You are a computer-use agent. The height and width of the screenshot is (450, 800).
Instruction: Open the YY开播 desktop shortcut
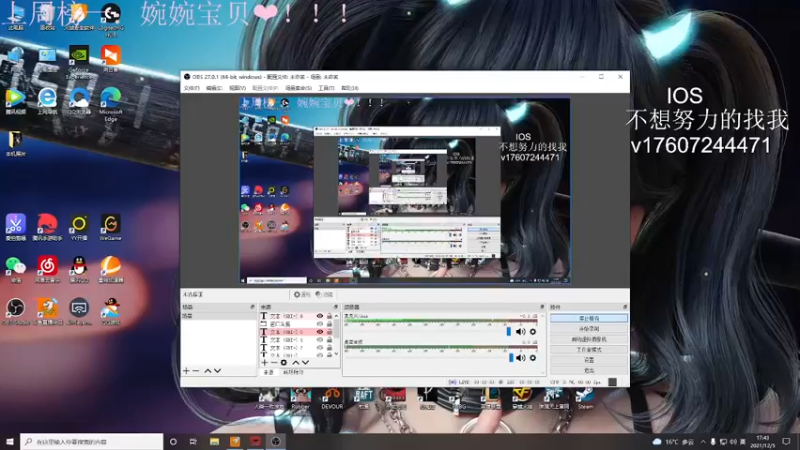coord(79,227)
